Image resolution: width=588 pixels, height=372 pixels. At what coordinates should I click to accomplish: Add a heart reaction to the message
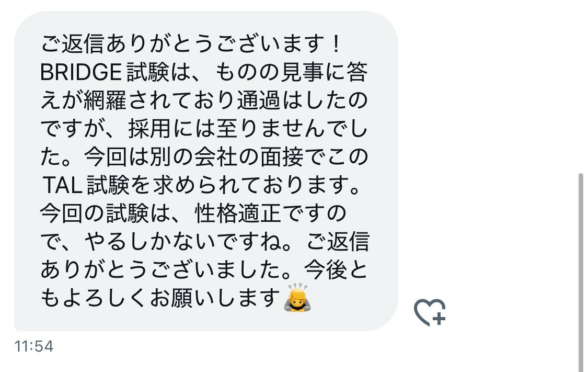[430, 312]
